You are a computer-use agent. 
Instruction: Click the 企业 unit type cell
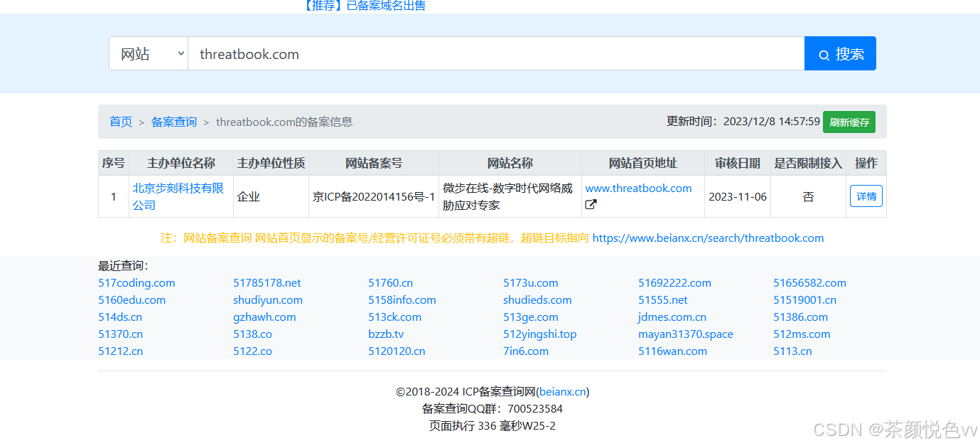(271, 196)
